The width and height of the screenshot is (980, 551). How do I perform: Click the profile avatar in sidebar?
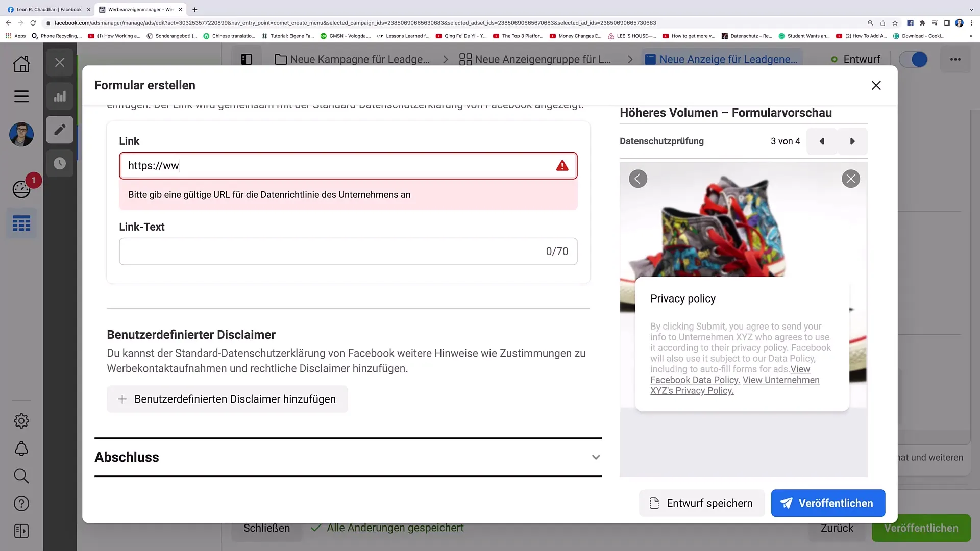21,135
